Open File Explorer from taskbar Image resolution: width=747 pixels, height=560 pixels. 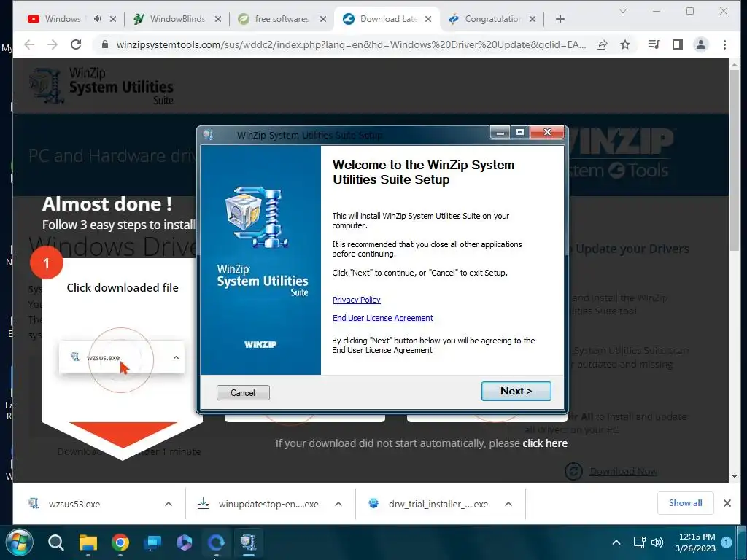[88, 542]
